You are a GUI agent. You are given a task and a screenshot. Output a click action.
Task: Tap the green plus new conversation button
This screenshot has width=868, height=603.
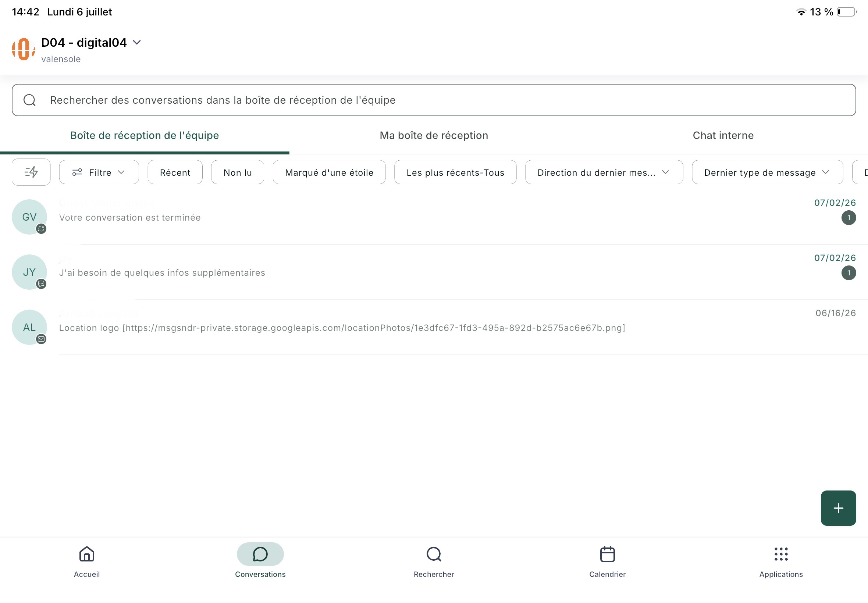[x=838, y=508]
